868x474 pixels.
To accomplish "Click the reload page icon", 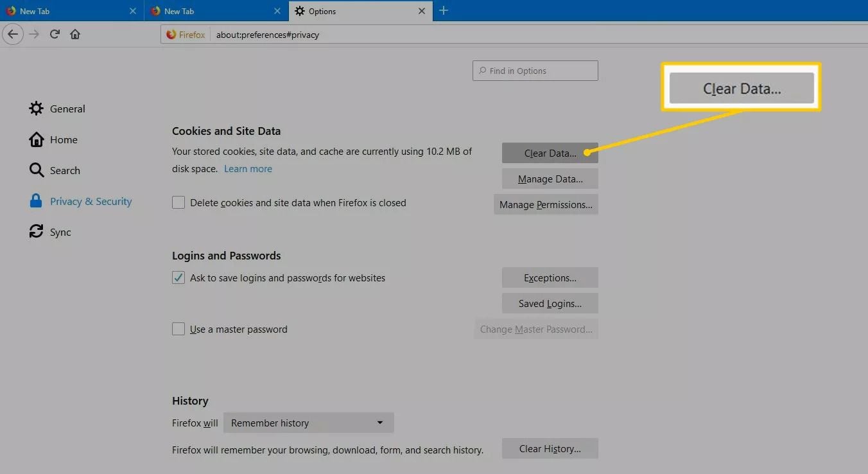I will (x=55, y=34).
